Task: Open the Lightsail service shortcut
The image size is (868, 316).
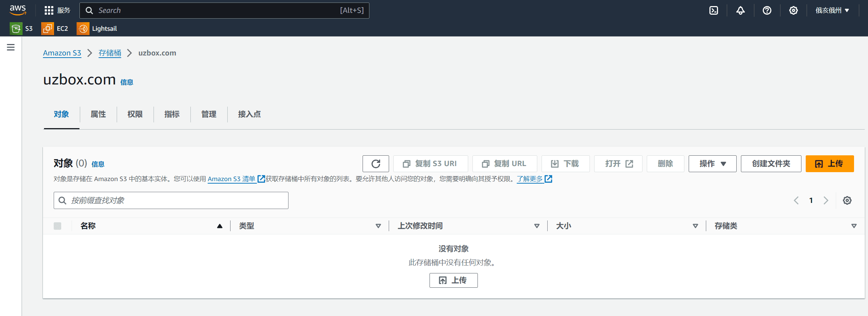Action: point(97,29)
